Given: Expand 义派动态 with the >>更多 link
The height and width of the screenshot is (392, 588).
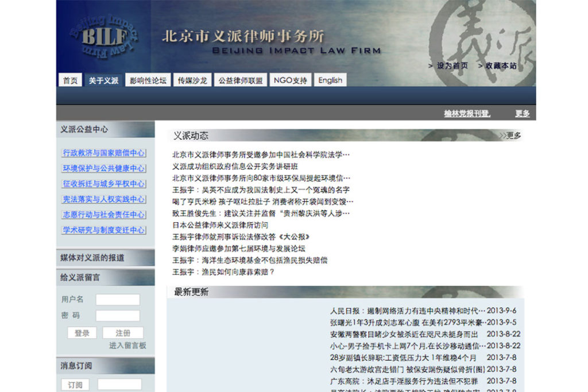Looking at the screenshot, I should tap(510, 136).
